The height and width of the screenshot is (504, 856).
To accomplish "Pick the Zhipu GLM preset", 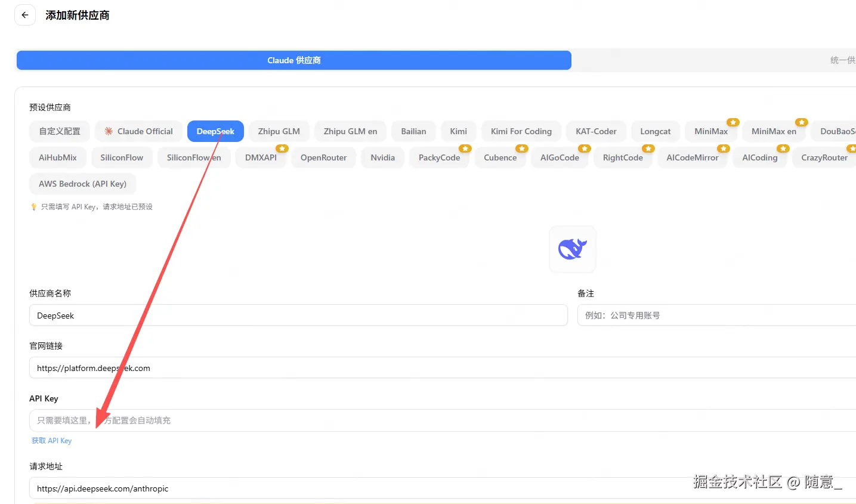I will click(x=279, y=131).
